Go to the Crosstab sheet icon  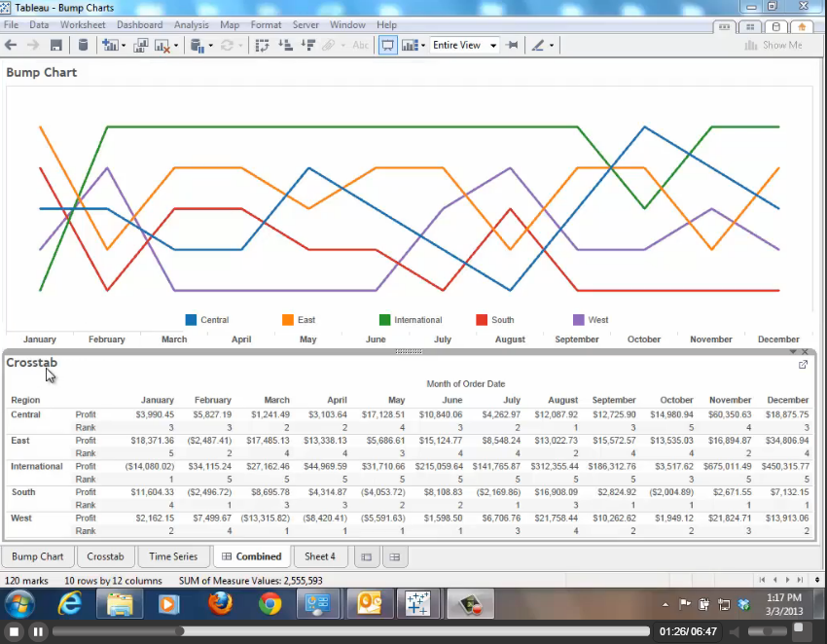[106, 556]
